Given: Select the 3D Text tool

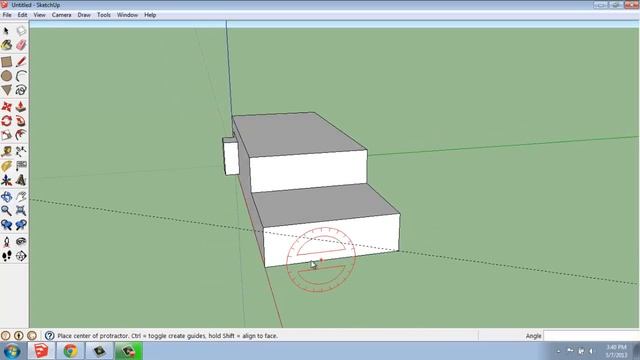Looking at the screenshot, I should (x=21, y=180).
